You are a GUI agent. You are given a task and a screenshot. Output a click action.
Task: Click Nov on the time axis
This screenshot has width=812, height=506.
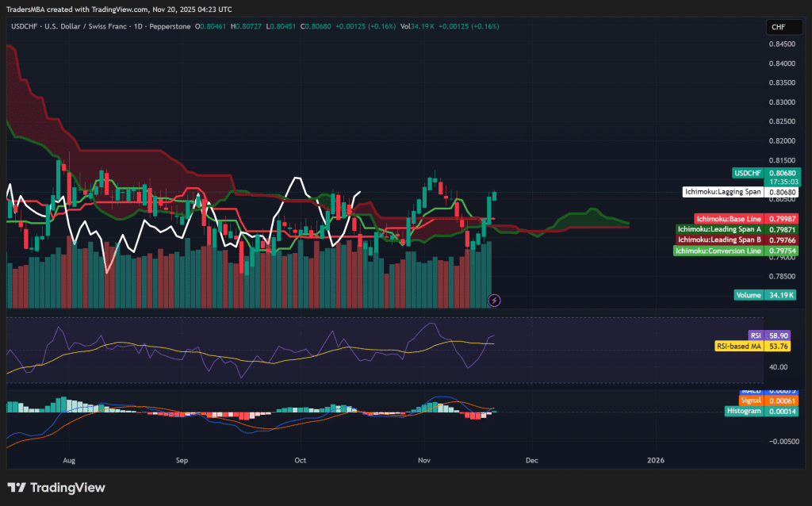coord(424,460)
